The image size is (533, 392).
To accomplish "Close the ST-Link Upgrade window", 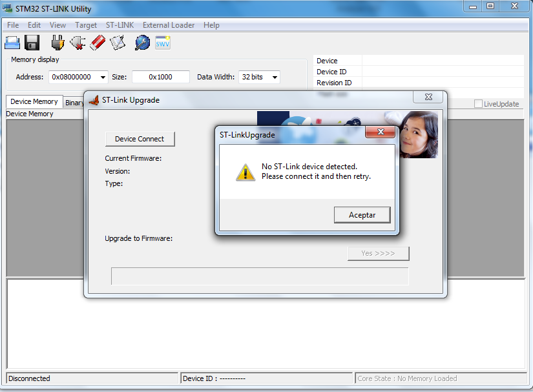I will click(x=428, y=97).
